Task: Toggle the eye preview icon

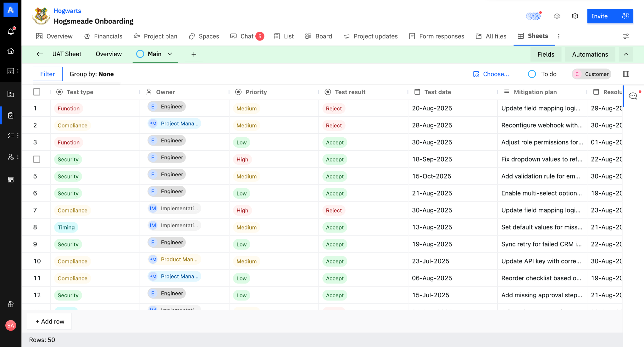Action: click(x=557, y=16)
